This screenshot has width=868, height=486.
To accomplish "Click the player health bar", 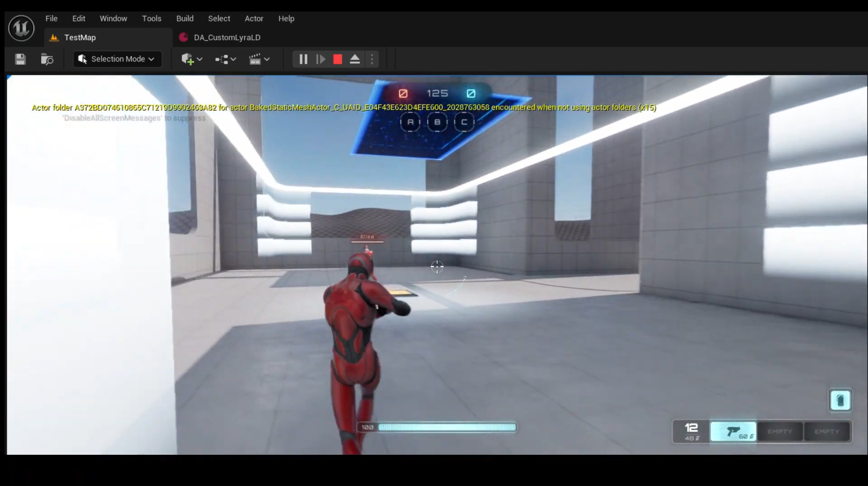I will coord(446,427).
